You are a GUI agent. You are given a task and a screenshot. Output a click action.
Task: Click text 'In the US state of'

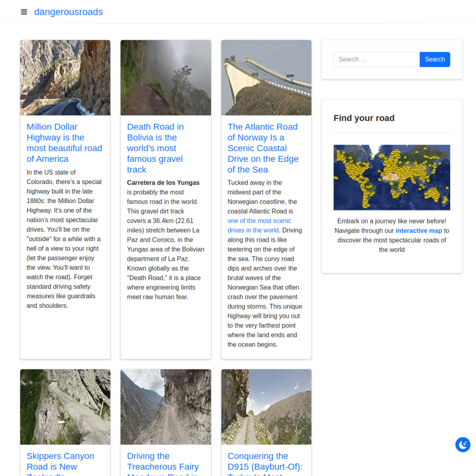51,172
